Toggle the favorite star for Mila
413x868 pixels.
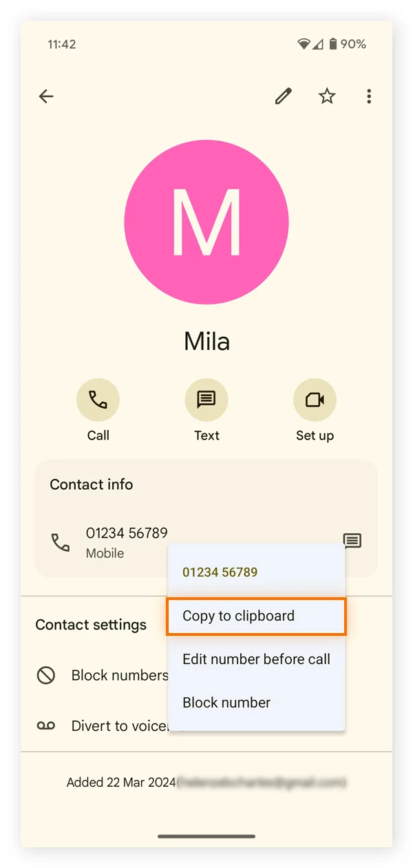[x=327, y=96]
